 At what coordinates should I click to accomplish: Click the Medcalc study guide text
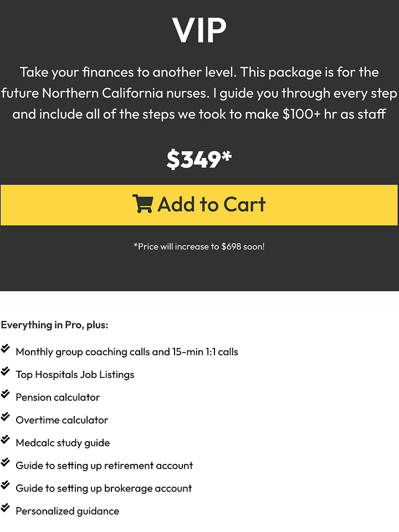tap(63, 443)
